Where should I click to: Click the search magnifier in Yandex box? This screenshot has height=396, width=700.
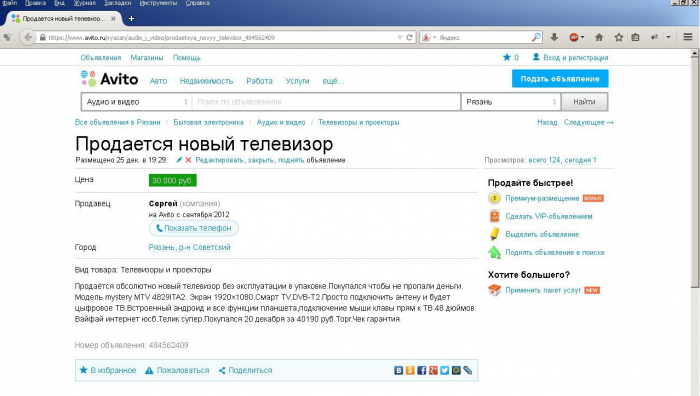536,38
